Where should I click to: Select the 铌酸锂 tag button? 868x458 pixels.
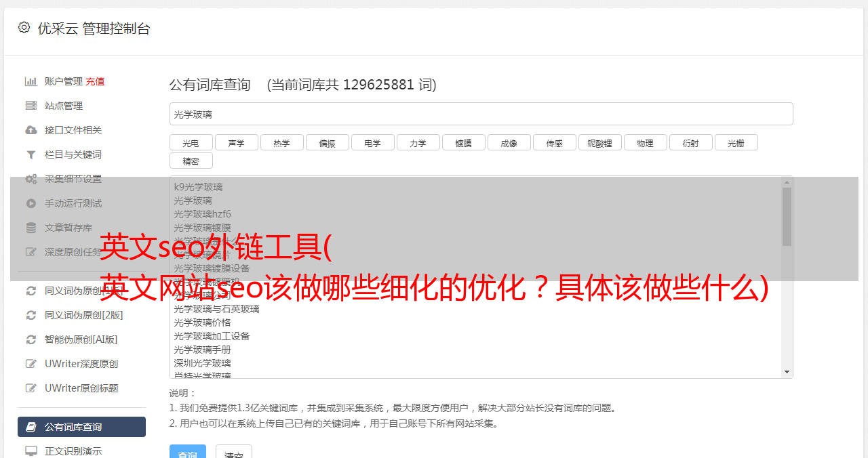point(600,142)
